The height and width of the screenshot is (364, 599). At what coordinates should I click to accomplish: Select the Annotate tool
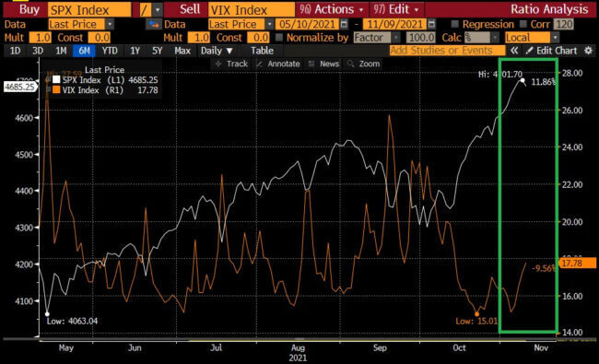click(x=278, y=64)
